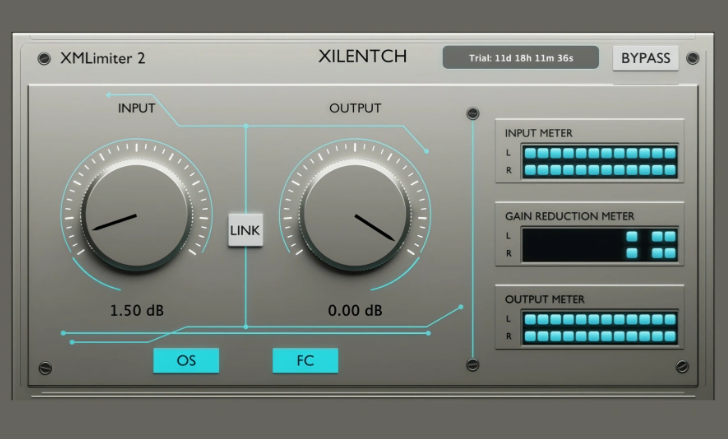This screenshot has width=728, height=439.
Task: Click the INPUT label above the knob
Action: [x=136, y=108]
